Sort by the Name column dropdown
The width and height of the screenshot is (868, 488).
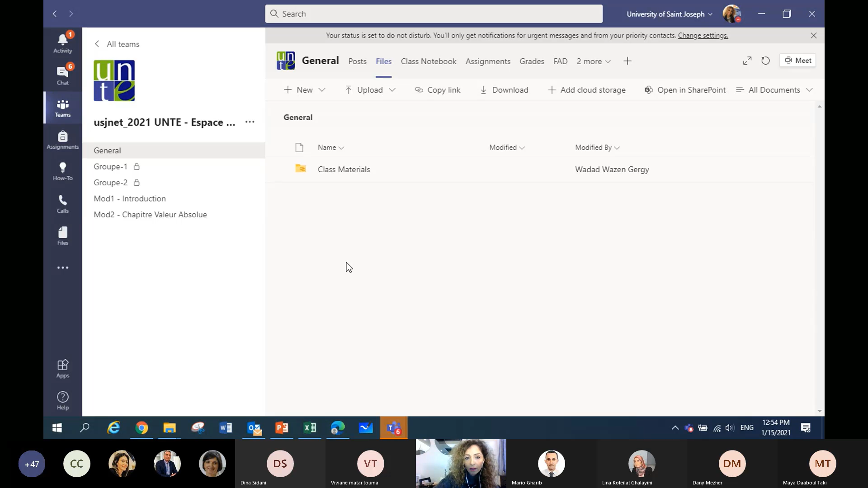[331, 148]
